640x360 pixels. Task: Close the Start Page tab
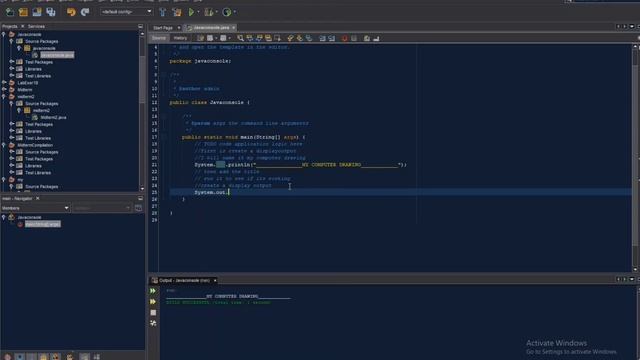coord(178,28)
